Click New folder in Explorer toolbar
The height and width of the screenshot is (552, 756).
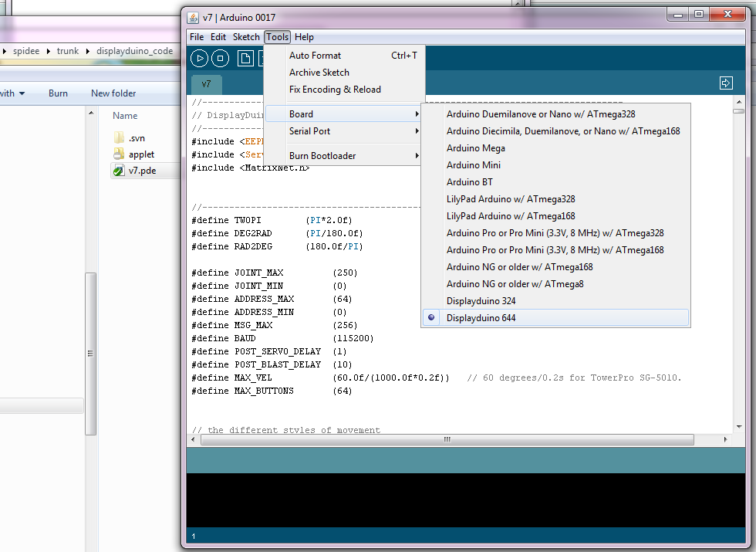113,93
